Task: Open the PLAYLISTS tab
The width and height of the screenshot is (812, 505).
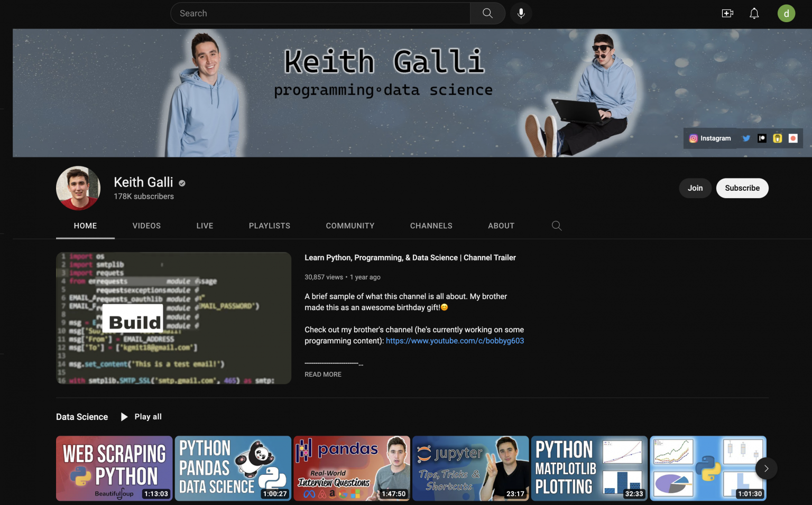Action: click(x=270, y=226)
